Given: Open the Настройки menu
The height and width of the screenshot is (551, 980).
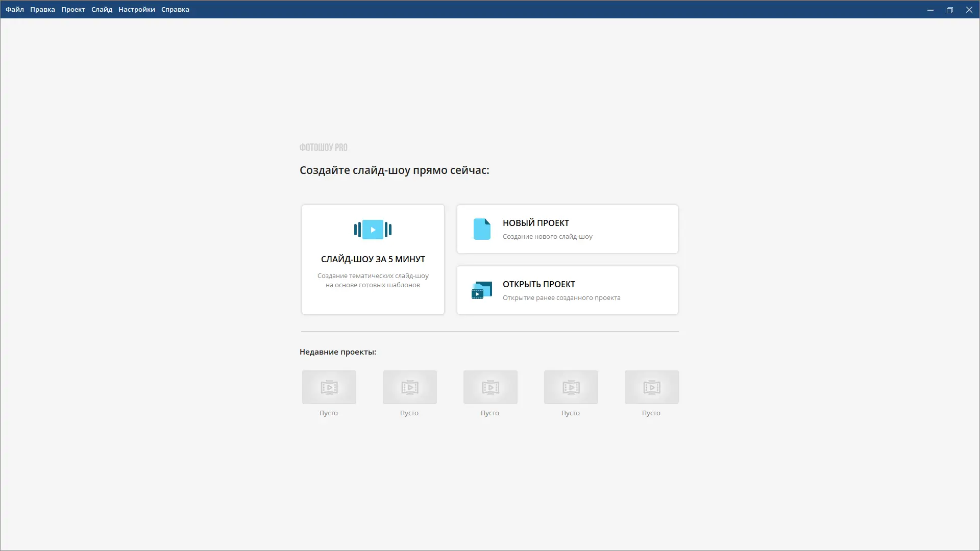Looking at the screenshot, I should [x=136, y=9].
